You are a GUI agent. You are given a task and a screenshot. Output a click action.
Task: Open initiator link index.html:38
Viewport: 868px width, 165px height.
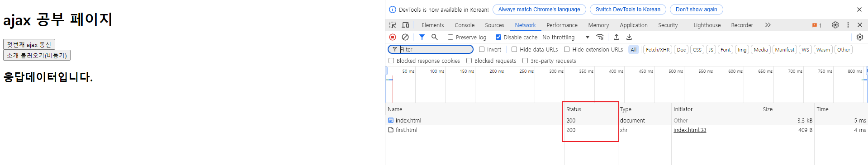pos(690,130)
